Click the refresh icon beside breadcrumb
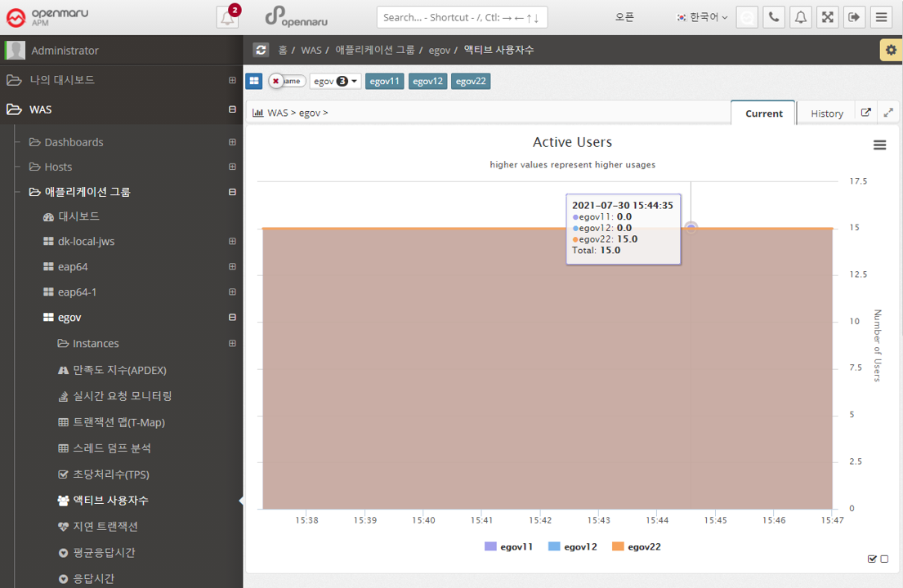This screenshot has height=588, width=903. pos(261,50)
